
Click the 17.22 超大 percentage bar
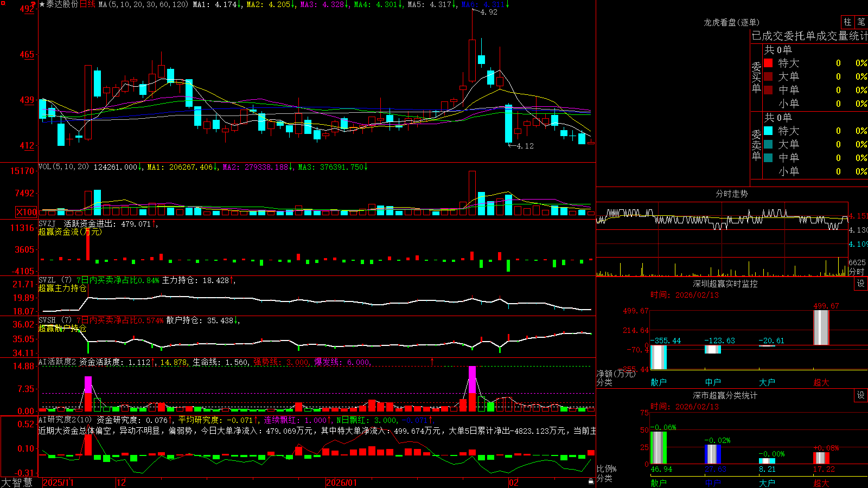pyautogui.click(x=821, y=458)
